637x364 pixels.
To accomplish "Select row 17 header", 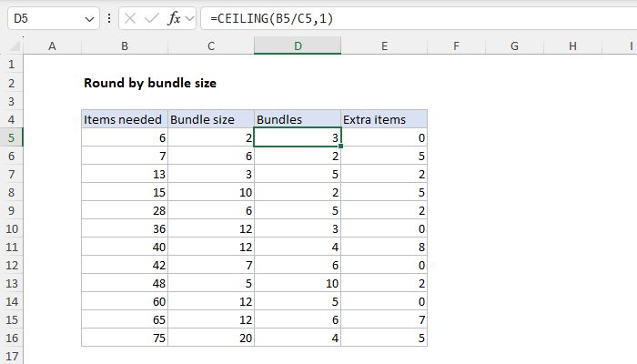I will tap(11, 356).
